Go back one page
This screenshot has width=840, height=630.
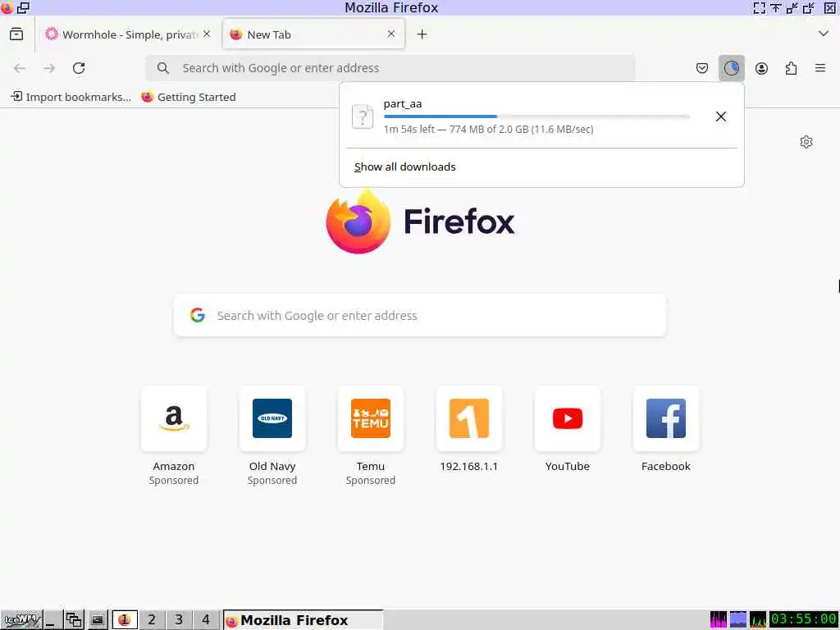click(20, 68)
